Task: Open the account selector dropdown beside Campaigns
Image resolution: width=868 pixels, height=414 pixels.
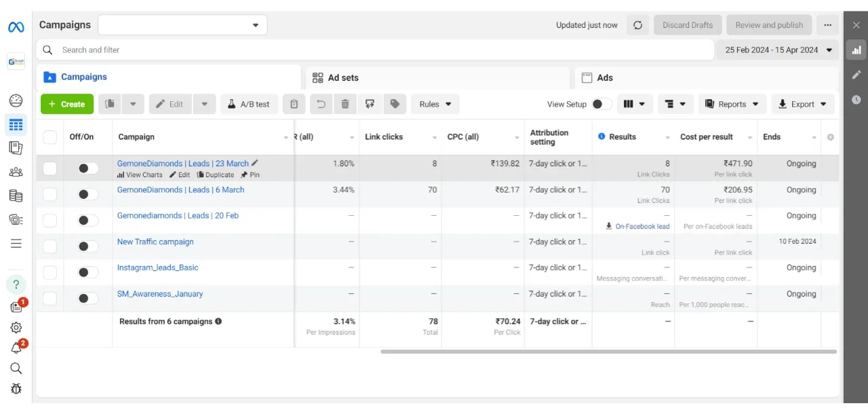Action: 182,25
